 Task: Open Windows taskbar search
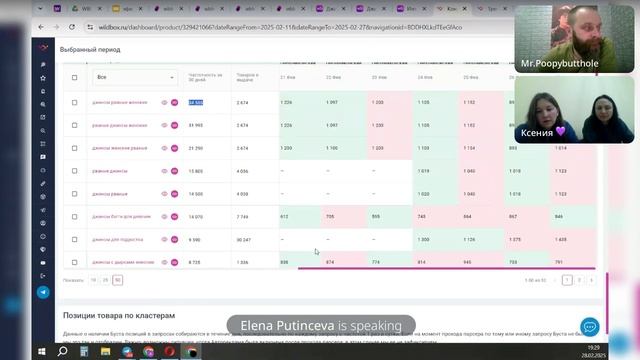point(62,351)
